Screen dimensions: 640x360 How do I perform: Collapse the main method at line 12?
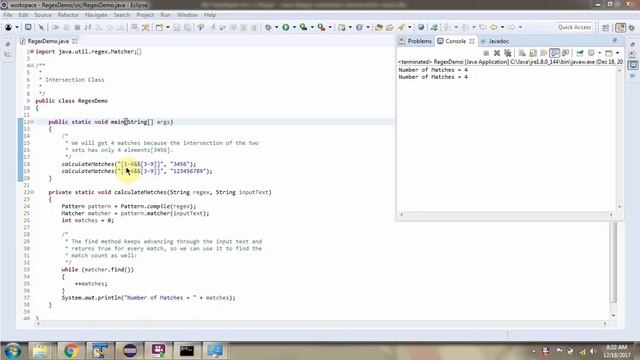click(x=32, y=122)
